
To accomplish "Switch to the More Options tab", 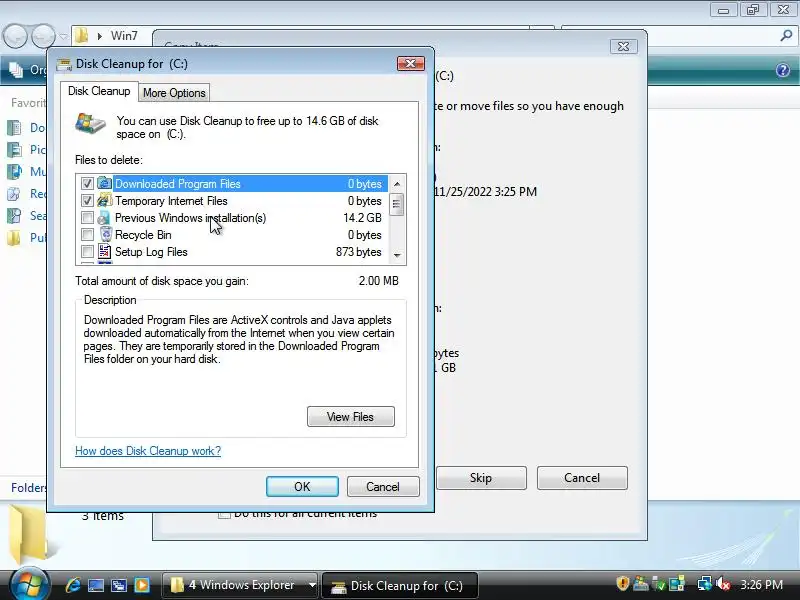I will point(174,93).
